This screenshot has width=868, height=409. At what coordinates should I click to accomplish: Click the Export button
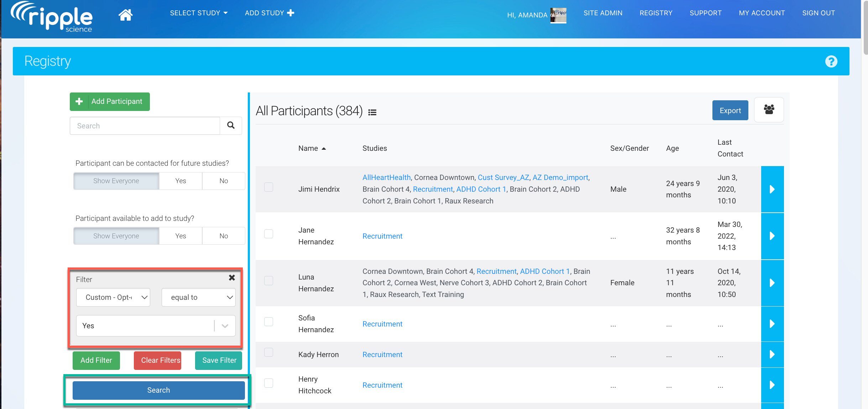click(x=730, y=111)
